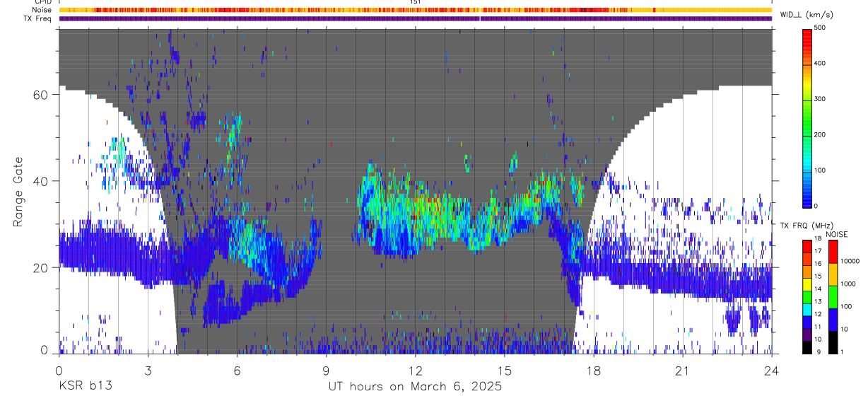Click the green segment of NOISE colorbar
The image size is (868, 401).
click(x=834, y=297)
